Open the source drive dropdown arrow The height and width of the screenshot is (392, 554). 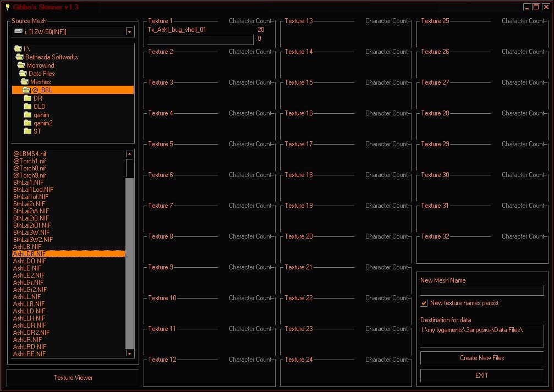tap(129, 32)
